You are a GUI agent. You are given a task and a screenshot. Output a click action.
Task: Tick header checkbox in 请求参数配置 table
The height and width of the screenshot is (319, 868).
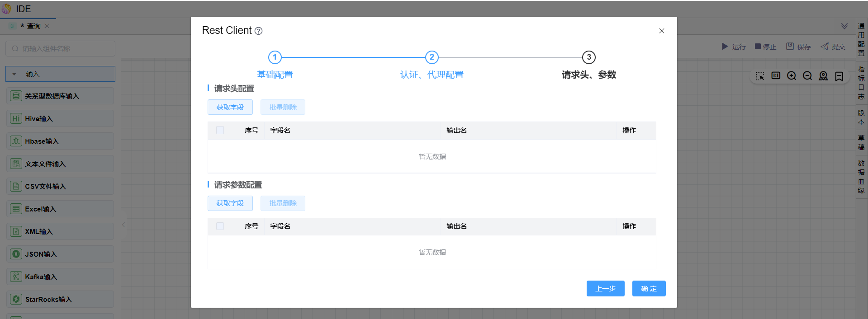click(x=220, y=226)
